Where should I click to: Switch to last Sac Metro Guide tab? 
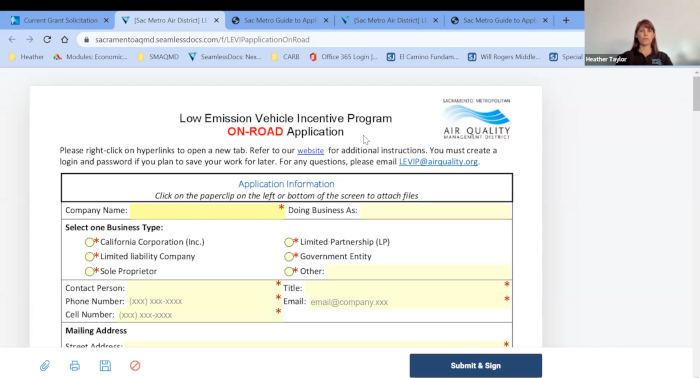coord(499,20)
